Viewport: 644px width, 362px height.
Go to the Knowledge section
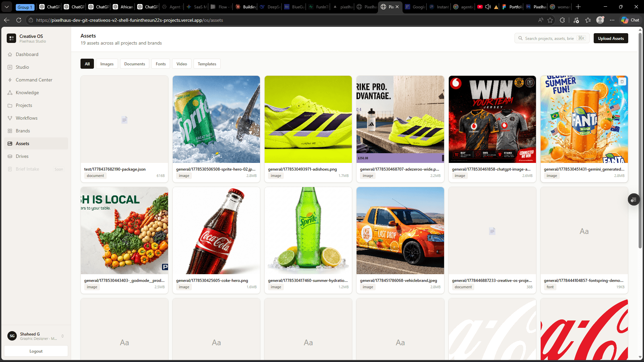pos(36,93)
